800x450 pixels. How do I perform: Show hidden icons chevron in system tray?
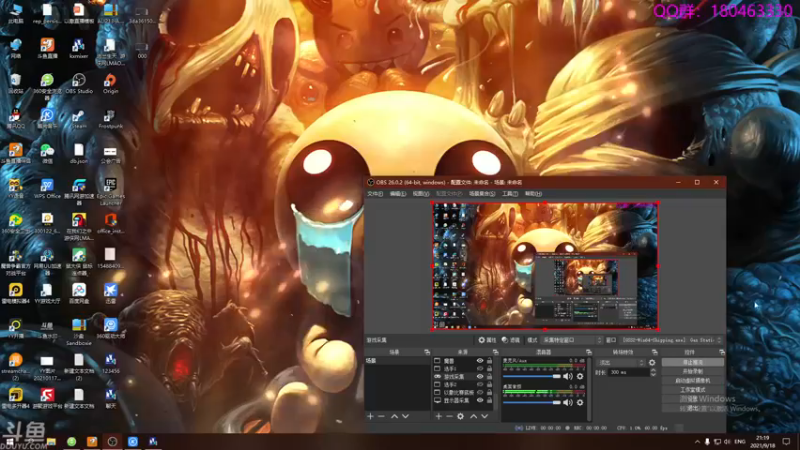point(697,442)
